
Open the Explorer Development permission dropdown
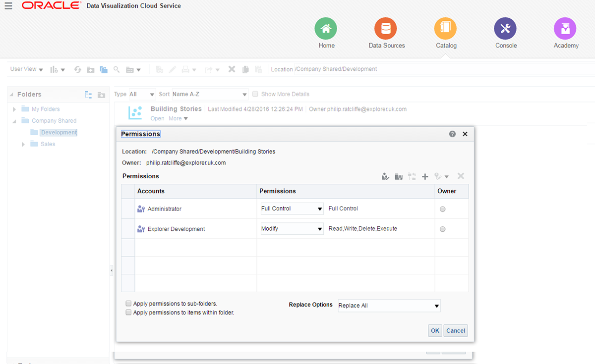tap(292, 229)
